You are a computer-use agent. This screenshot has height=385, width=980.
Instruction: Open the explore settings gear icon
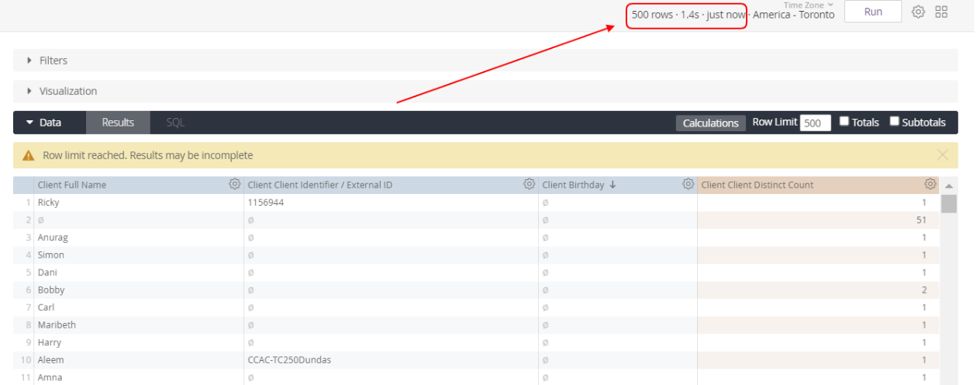[x=918, y=12]
